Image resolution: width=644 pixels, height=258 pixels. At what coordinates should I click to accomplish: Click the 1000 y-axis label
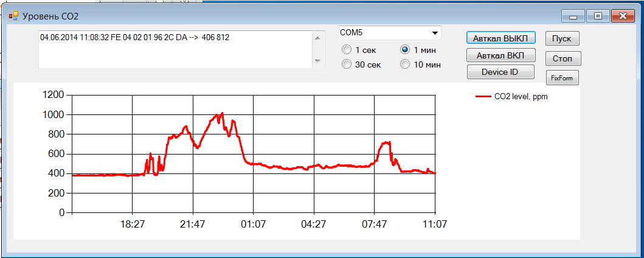point(54,115)
